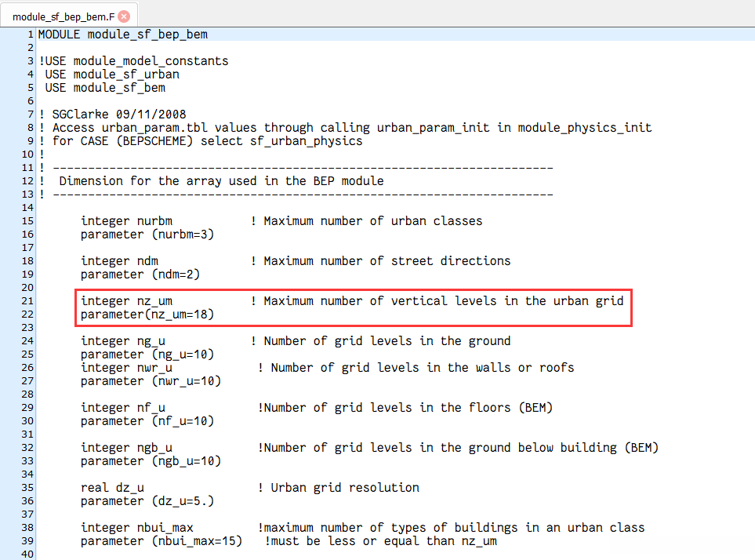
Task: Click declaration 'integer ngb_u'
Action: pos(127,448)
